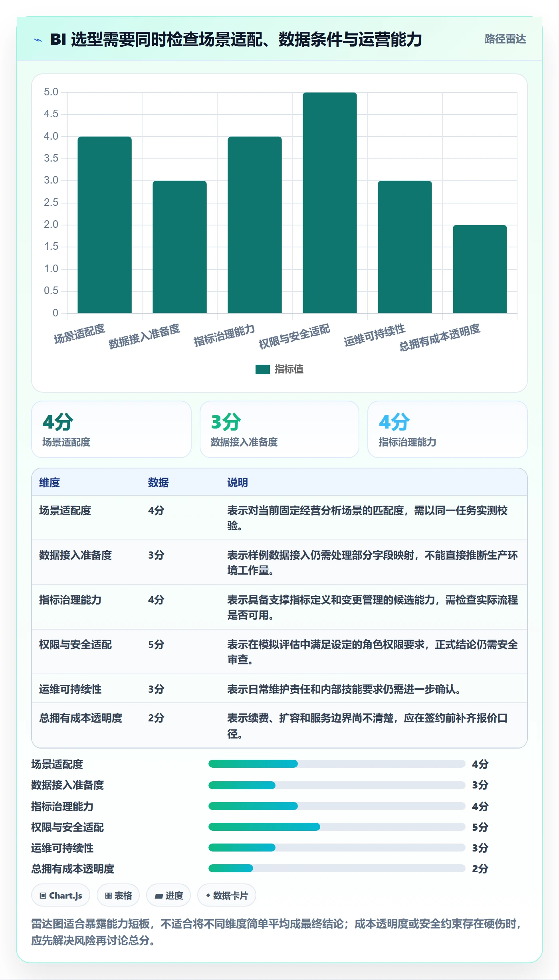This screenshot has width=559, height=980.
Task: Select the 表格 chip
Action: tap(118, 895)
